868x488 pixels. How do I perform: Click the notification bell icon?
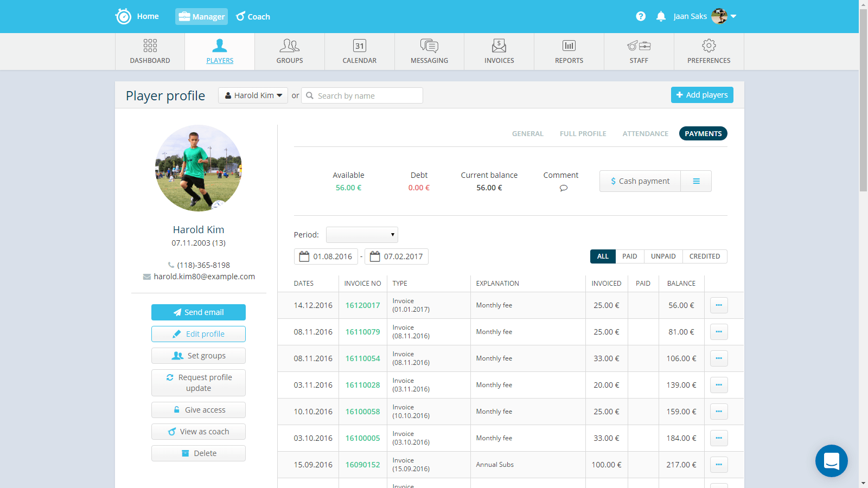click(661, 16)
